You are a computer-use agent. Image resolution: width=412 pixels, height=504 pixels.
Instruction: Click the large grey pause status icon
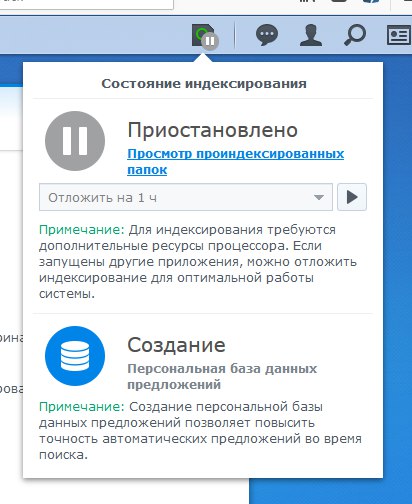click(75, 141)
